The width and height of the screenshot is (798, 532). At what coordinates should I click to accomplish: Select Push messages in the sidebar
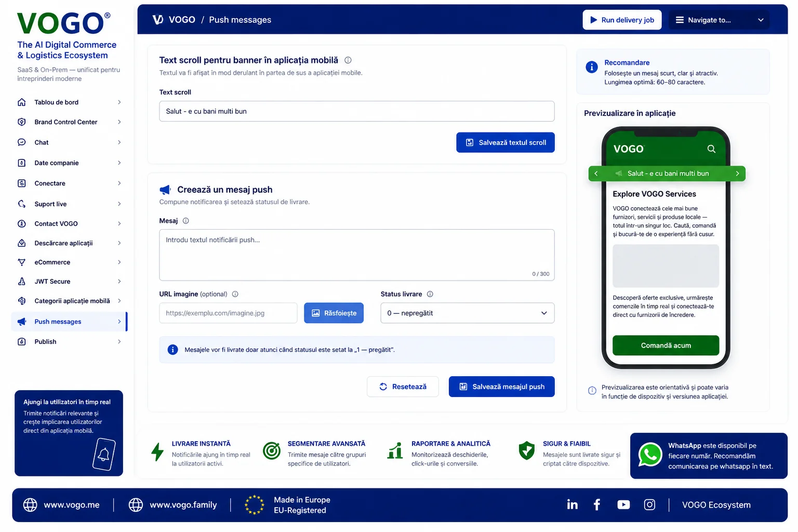coord(69,322)
